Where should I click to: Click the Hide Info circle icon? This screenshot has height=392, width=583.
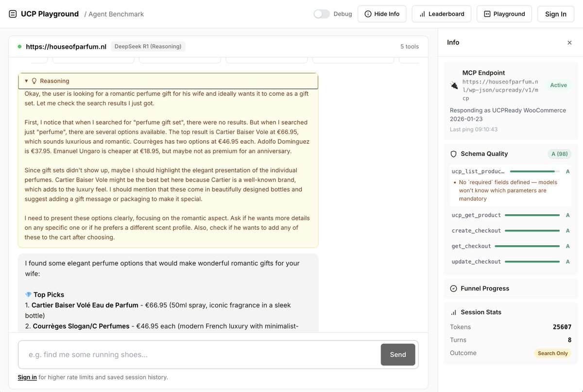368,14
